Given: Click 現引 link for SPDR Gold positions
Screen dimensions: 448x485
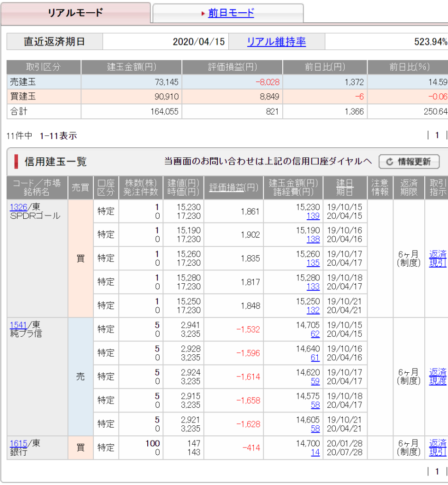Looking at the screenshot, I should (x=438, y=263).
